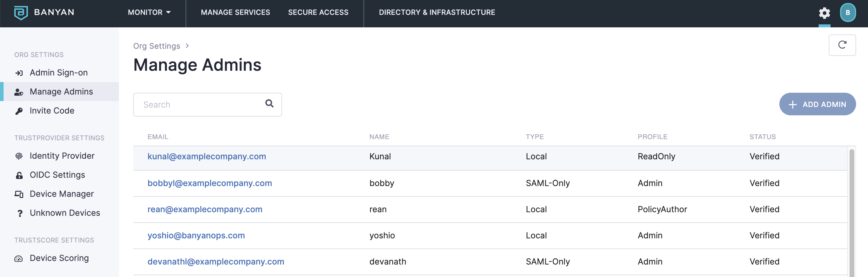Click the Org Settings breadcrumb link

pyautogui.click(x=157, y=46)
